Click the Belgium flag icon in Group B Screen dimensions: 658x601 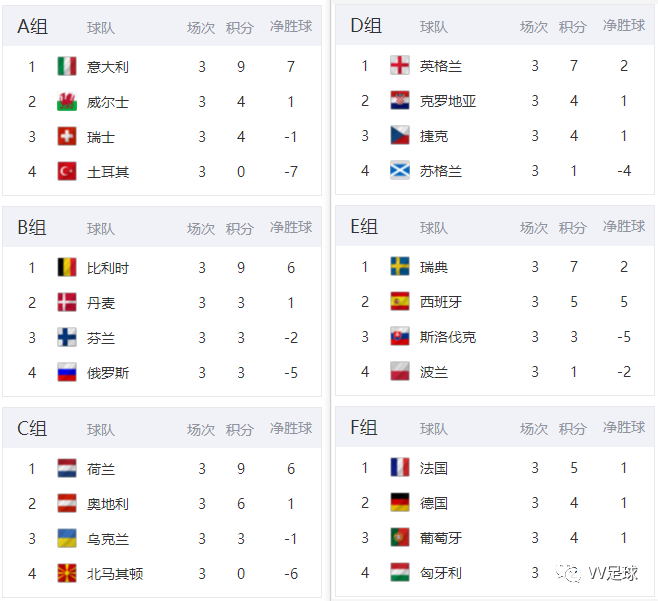pyautogui.click(x=67, y=267)
